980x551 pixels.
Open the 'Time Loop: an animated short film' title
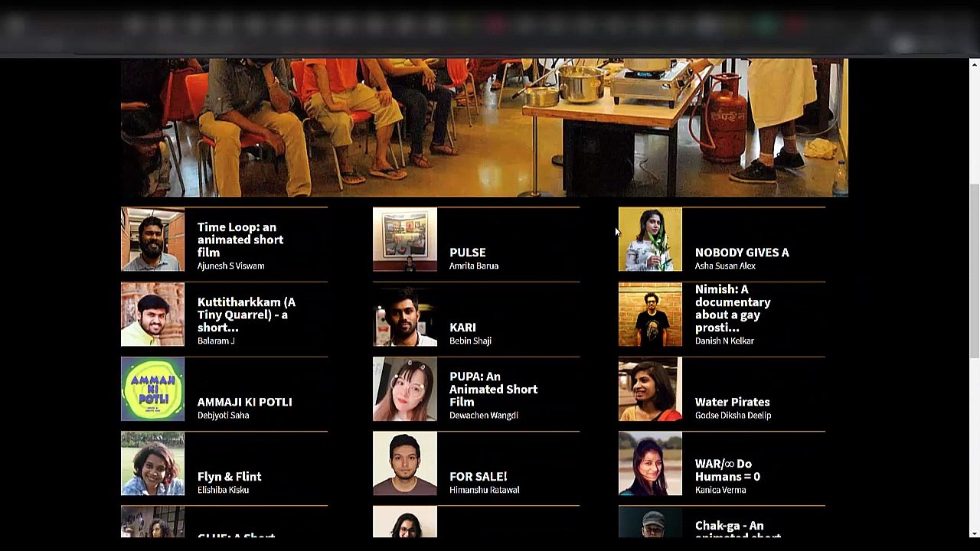pos(240,240)
